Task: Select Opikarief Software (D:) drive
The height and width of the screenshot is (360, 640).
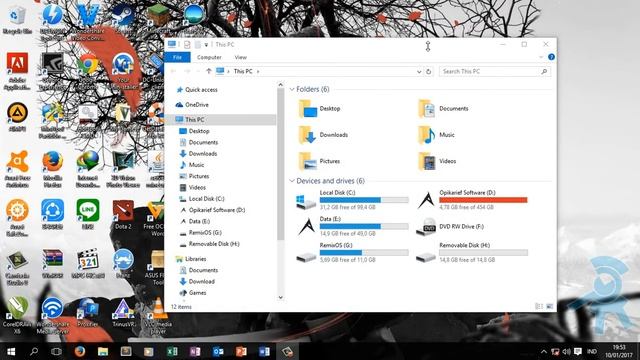Action: [x=472, y=200]
